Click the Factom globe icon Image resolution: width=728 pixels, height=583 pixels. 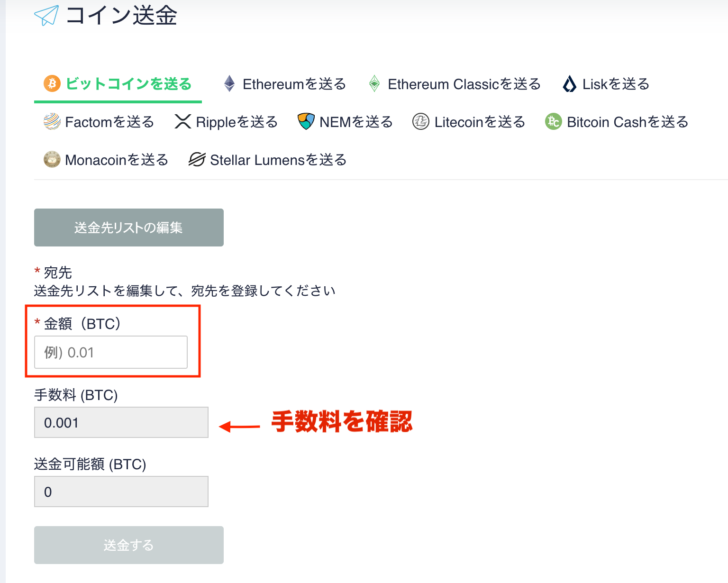(x=51, y=122)
